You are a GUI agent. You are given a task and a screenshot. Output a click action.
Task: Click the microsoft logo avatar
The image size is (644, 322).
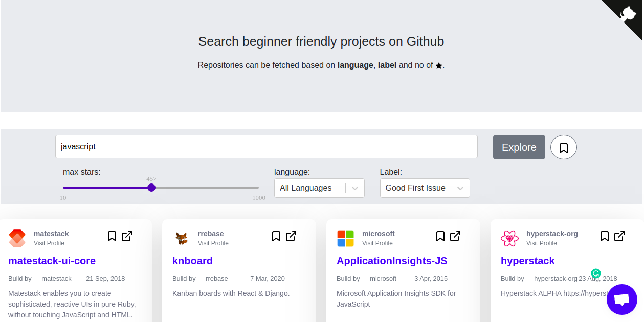345,238
